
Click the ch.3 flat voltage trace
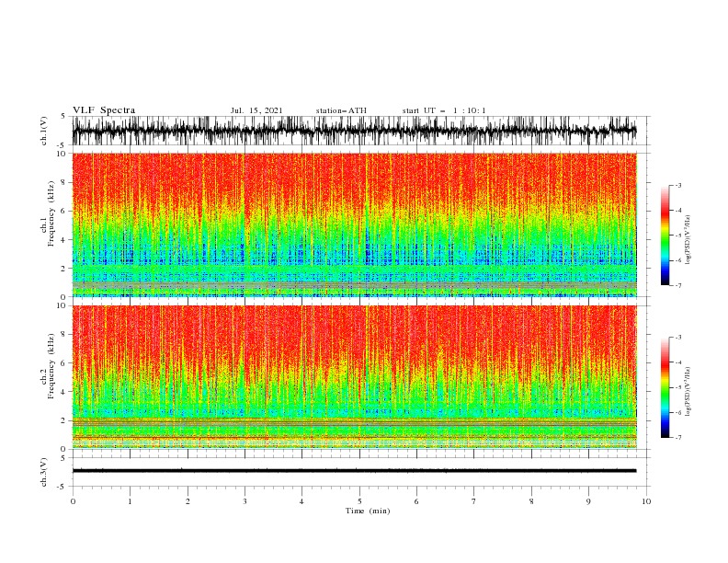pos(354,471)
